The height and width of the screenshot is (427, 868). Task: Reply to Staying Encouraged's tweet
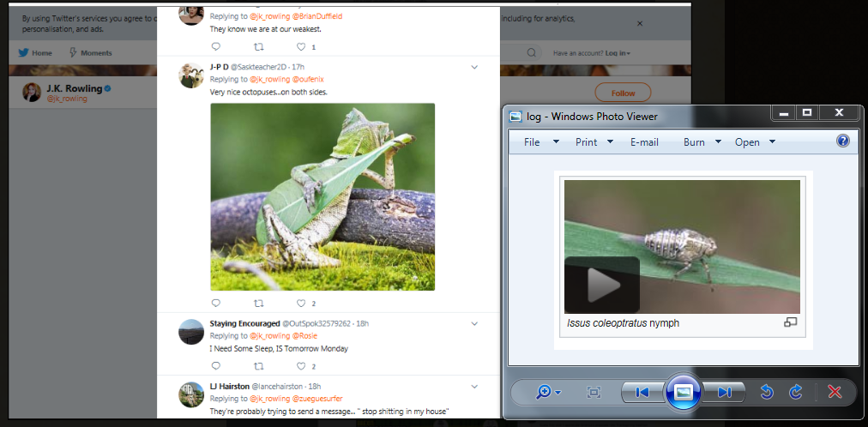click(216, 365)
